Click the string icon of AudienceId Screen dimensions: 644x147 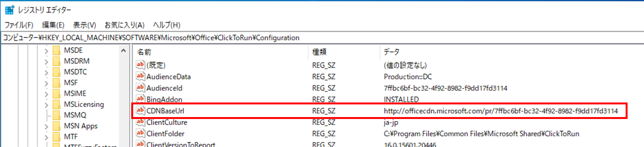pyautogui.click(x=140, y=88)
